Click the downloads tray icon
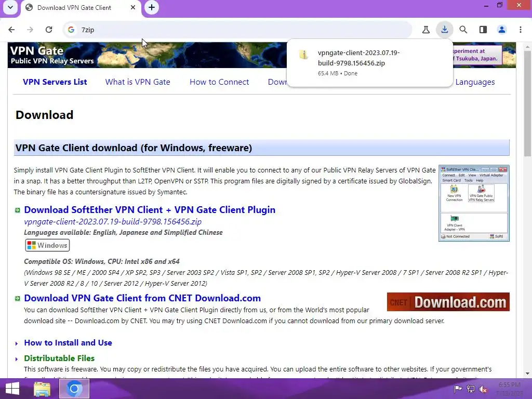Screen dimensions: 532x399 coord(445,30)
